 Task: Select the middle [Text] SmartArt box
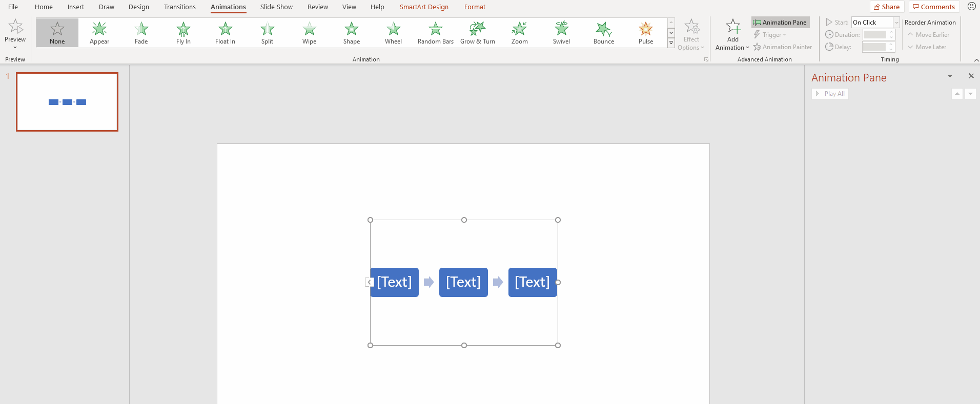click(x=463, y=282)
